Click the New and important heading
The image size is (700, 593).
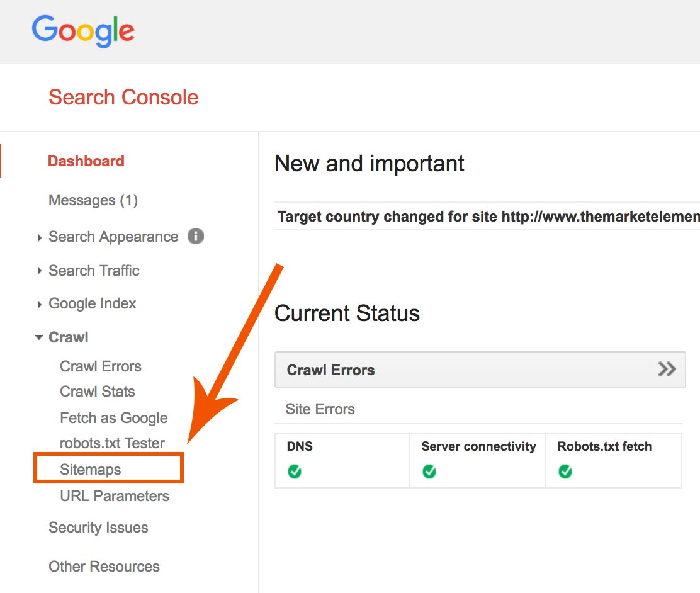click(369, 164)
